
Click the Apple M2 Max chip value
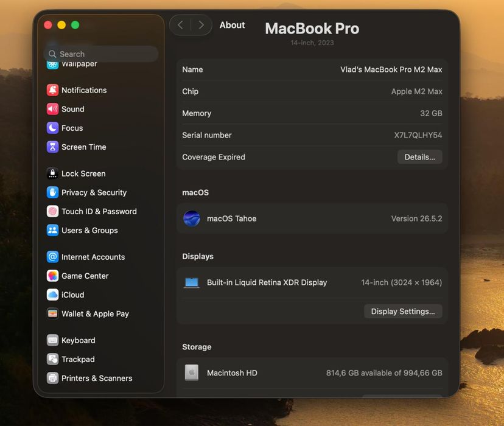[x=416, y=91]
